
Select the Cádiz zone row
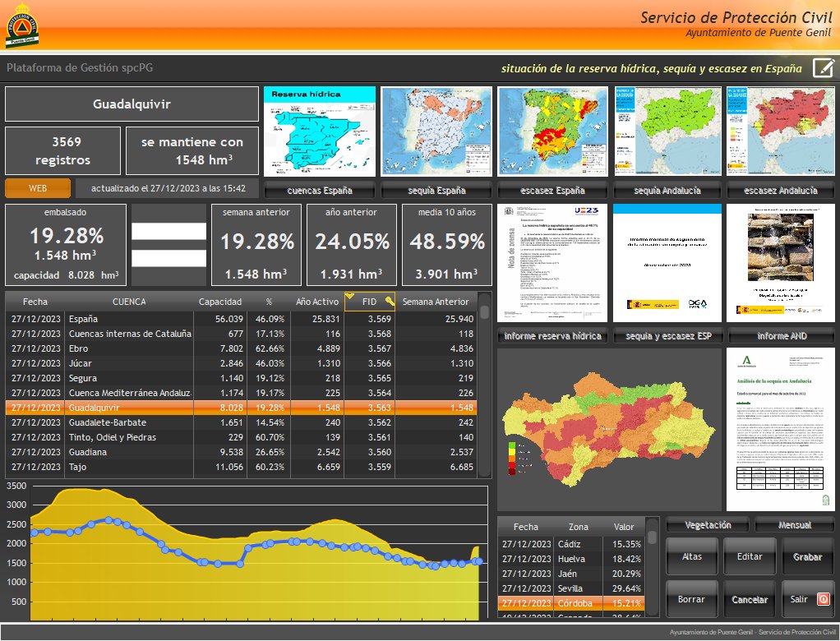click(571, 544)
